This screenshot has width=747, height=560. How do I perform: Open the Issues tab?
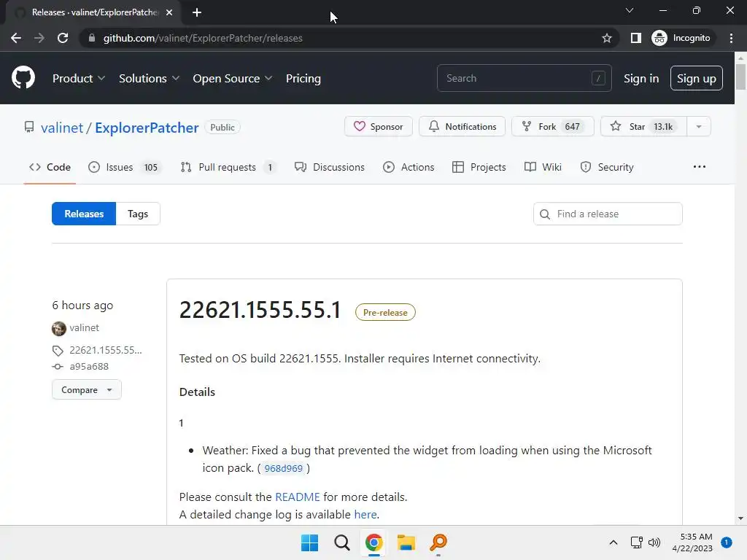pos(125,167)
